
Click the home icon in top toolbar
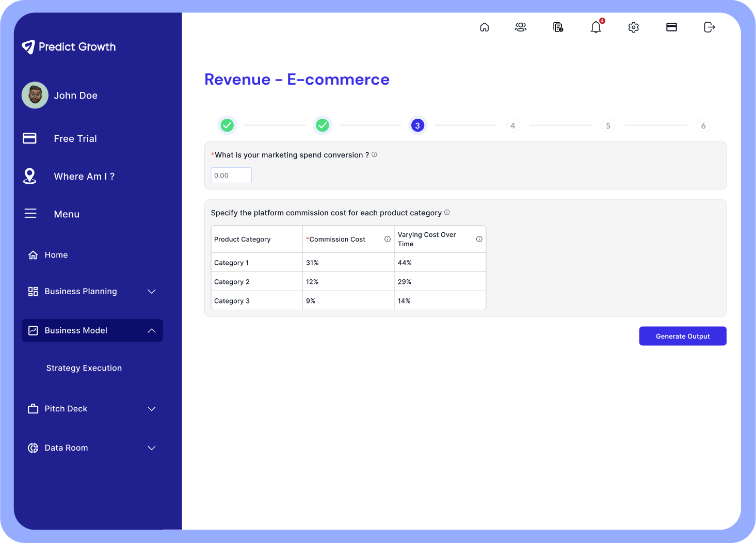coord(484,27)
